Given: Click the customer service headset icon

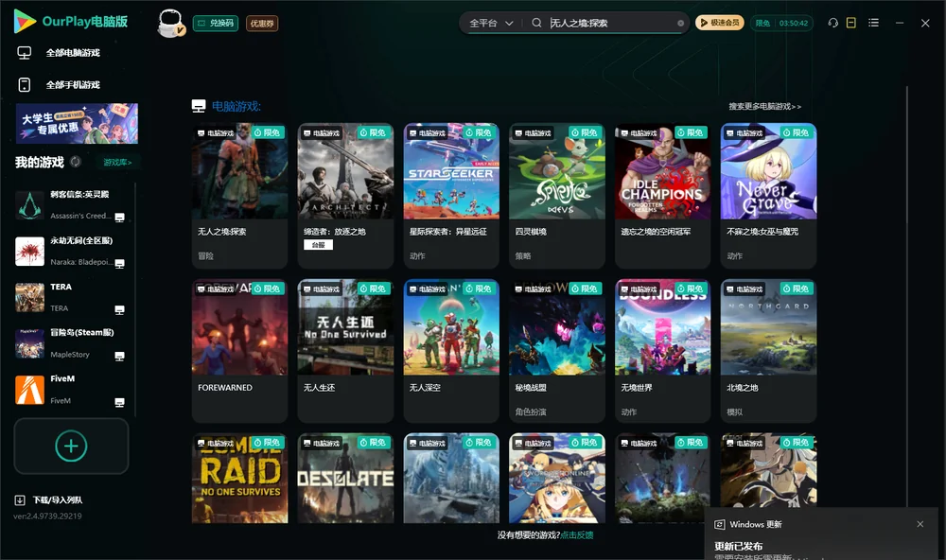Looking at the screenshot, I should [x=833, y=23].
